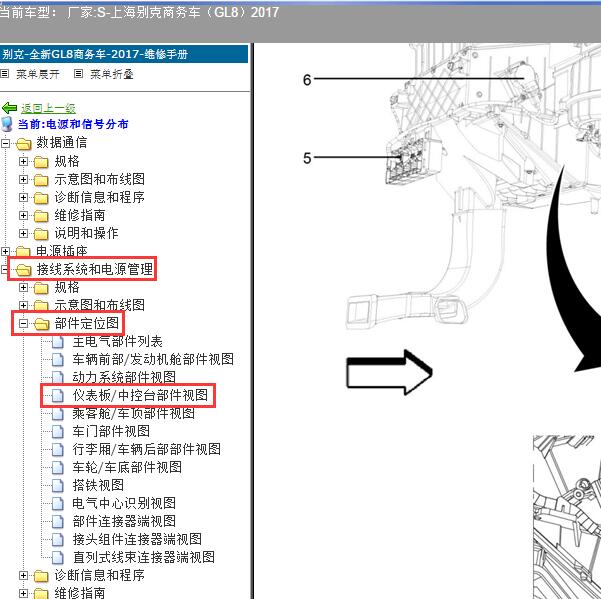Open 主电气部件列表 document
The width and height of the screenshot is (601, 599).
117,341
